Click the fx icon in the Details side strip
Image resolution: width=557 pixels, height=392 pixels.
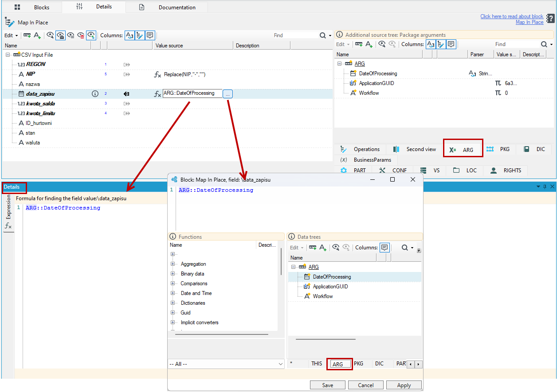(x=8, y=226)
